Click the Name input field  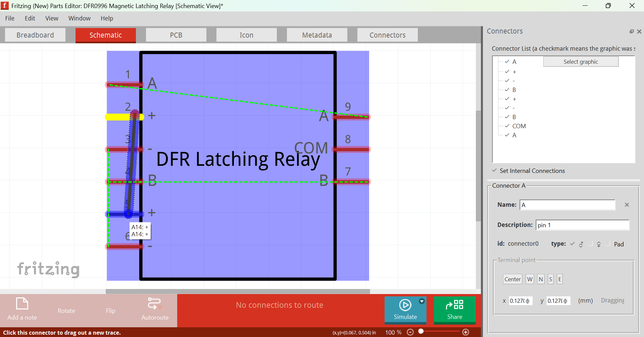pyautogui.click(x=567, y=205)
